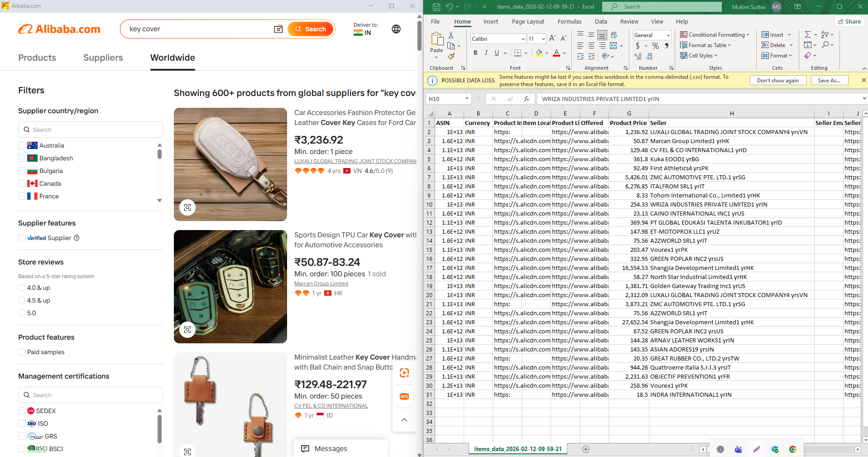Click the Excel Save icon
The height and width of the screenshot is (457, 868).
436,7
